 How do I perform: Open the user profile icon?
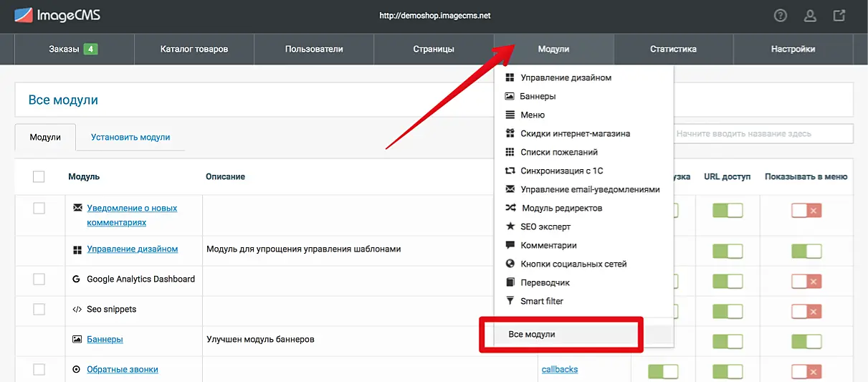(x=810, y=16)
